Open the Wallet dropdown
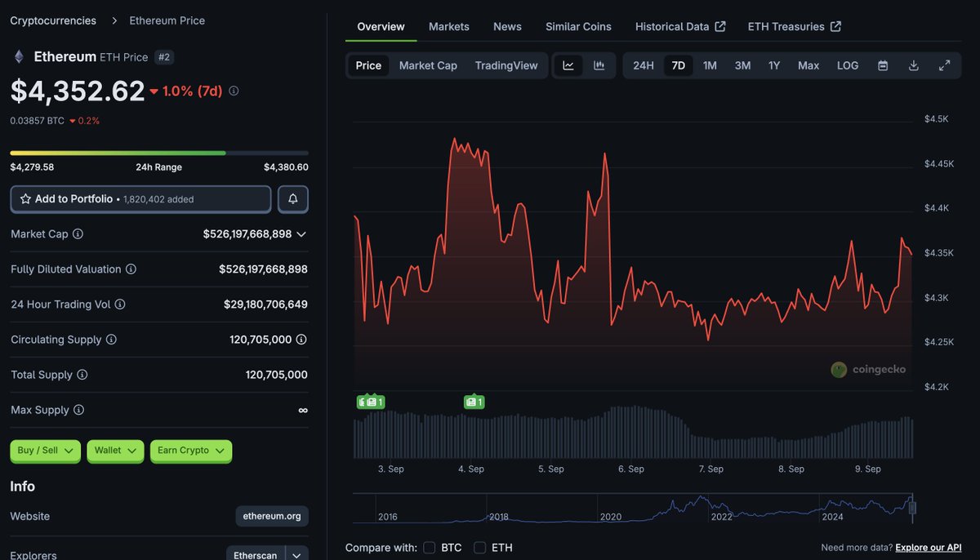Image resolution: width=980 pixels, height=560 pixels. coord(115,451)
